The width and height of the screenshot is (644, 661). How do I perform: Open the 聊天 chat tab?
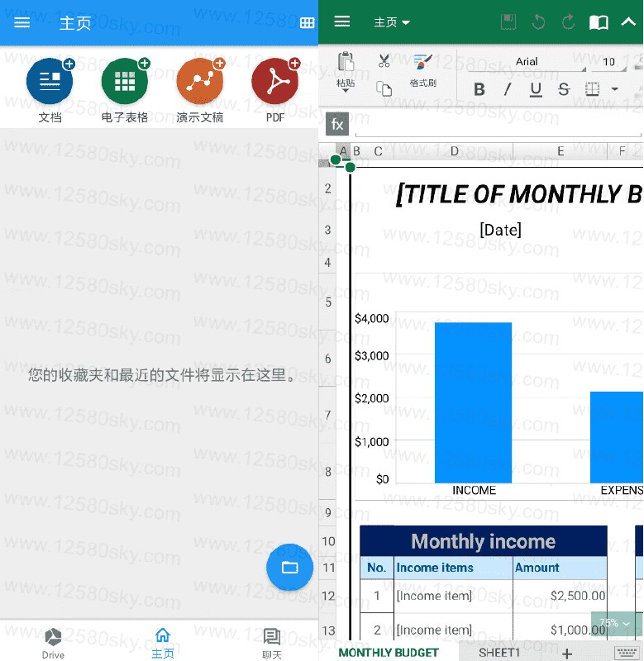click(272, 643)
